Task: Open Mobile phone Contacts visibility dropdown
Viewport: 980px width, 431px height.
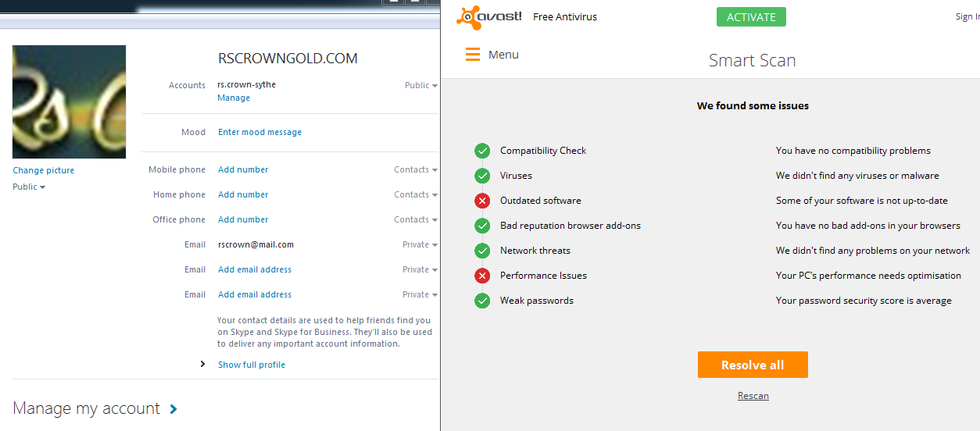Action: click(x=416, y=169)
